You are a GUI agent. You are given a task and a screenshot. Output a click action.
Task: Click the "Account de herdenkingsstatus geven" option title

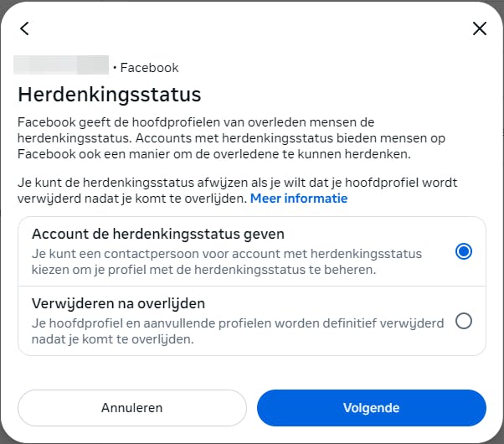pyautogui.click(x=157, y=234)
